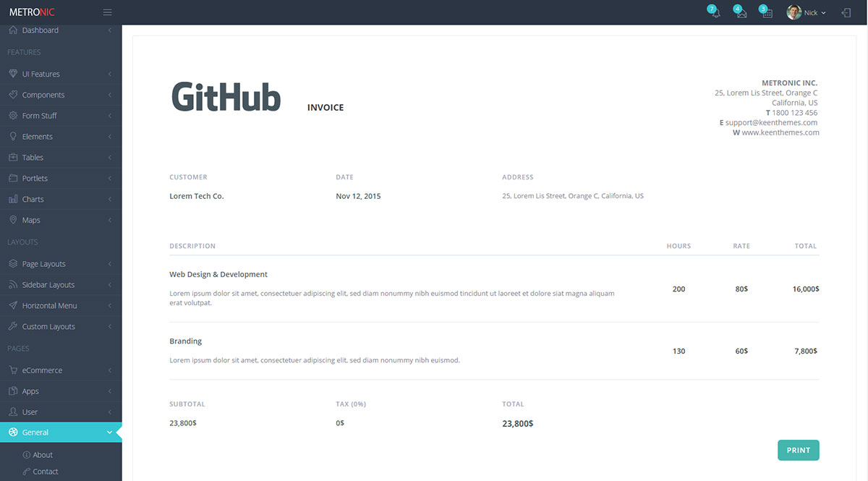Click the Metronic logo
868x481 pixels.
(32, 12)
